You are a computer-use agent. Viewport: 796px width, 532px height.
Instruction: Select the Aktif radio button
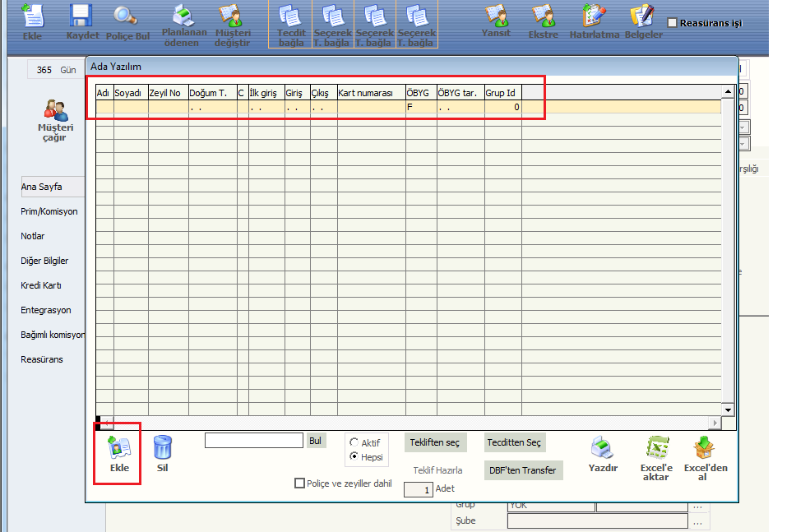pos(354,442)
